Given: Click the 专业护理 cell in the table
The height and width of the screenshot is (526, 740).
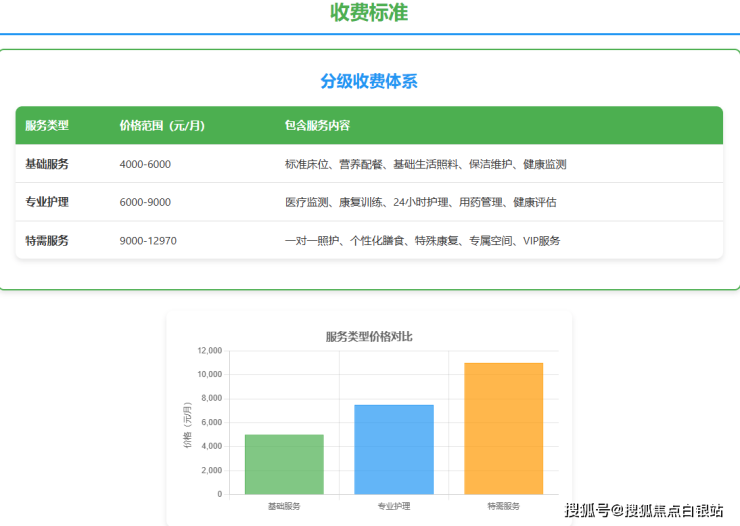Looking at the screenshot, I should pos(47,202).
